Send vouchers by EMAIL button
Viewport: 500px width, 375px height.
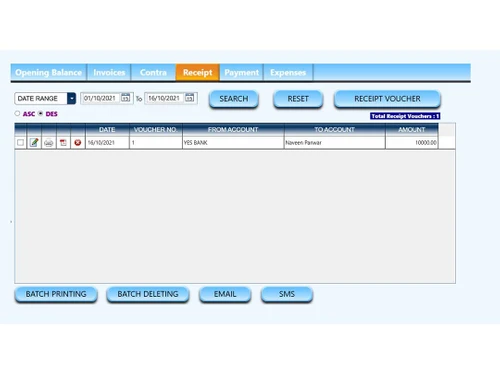[225, 294]
